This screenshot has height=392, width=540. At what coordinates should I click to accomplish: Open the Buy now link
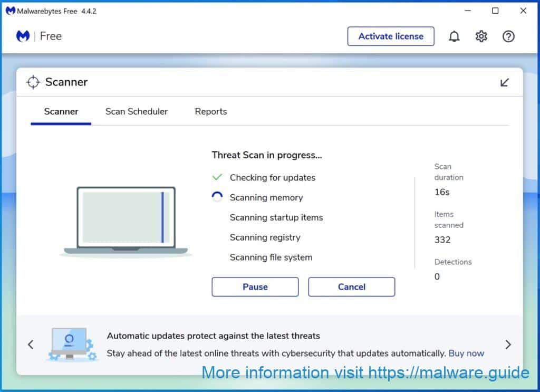tap(466, 353)
